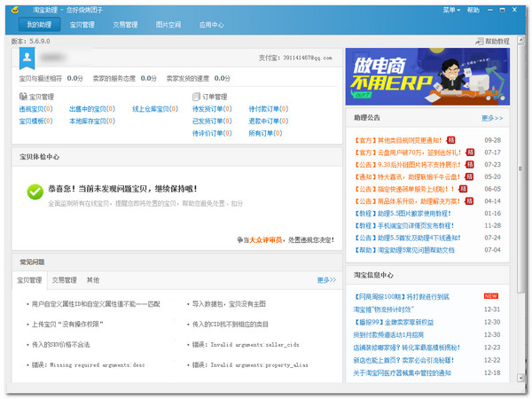Open news 金牌卖家享新权益
The height and width of the screenshot is (399, 532).
[x=394, y=322]
